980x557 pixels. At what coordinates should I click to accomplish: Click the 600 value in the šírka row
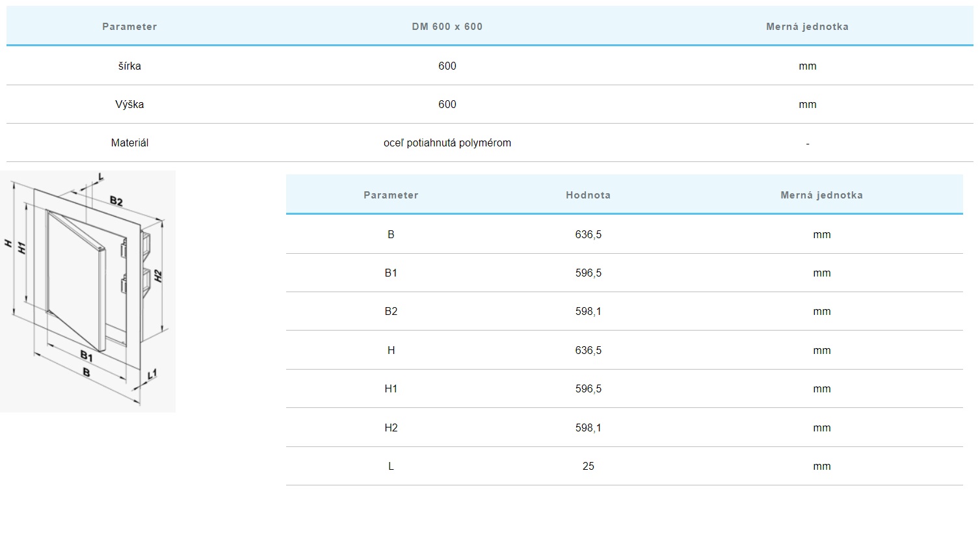pyautogui.click(x=447, y=66)
